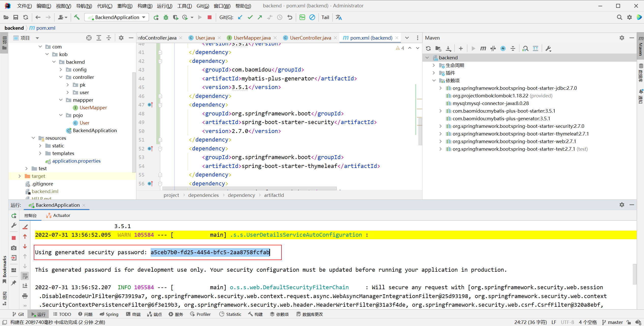Click Git rollback undo icon
This screenshot has width=644, height=326.
pyautogui.click(x=290, y=17)
